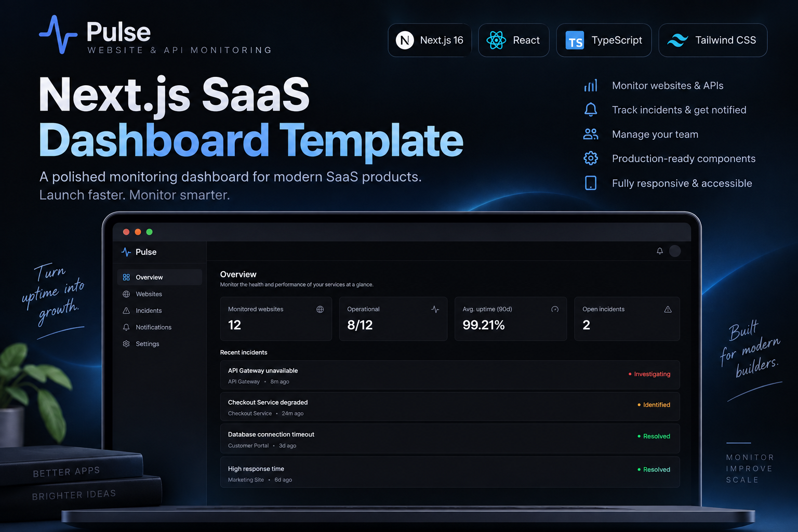The image size is (798, 532).
Task: Click the Open incidents count 2
Action: pyautogui.click(x=587, y=325)
